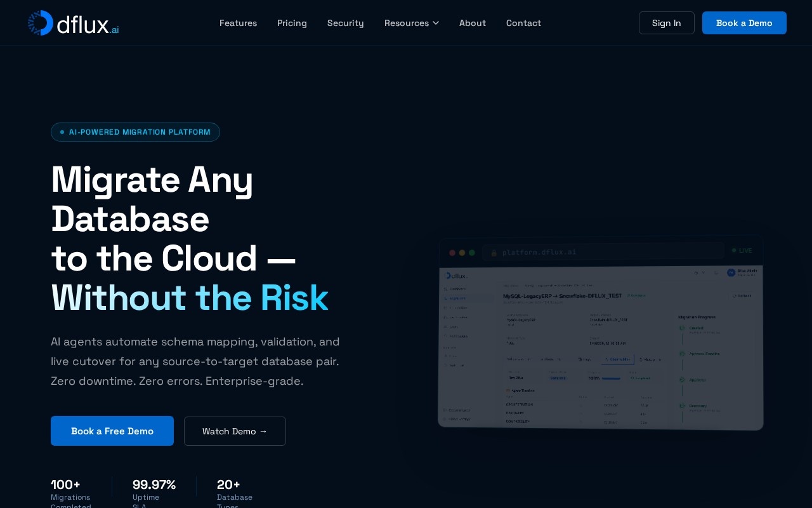This screenshot has width=812, height=508.
Task: Click the Sign In button
Action: pyautogui.click(x=666, y=23)
